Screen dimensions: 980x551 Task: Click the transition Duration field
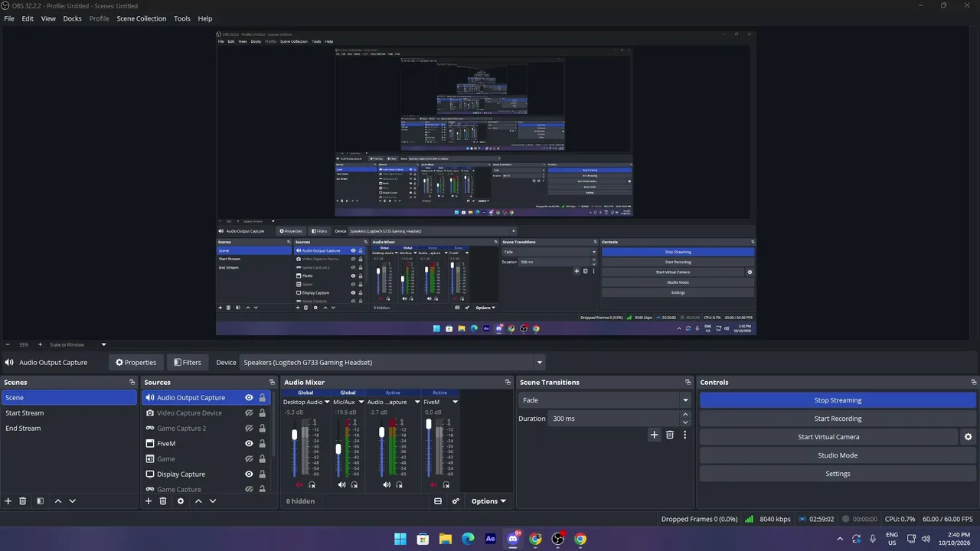615,419
